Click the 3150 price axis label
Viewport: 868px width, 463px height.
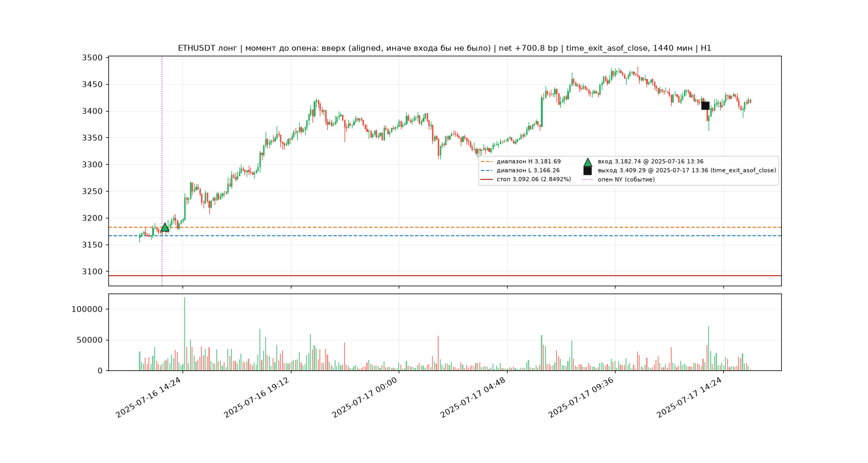[x=93, y=245]
